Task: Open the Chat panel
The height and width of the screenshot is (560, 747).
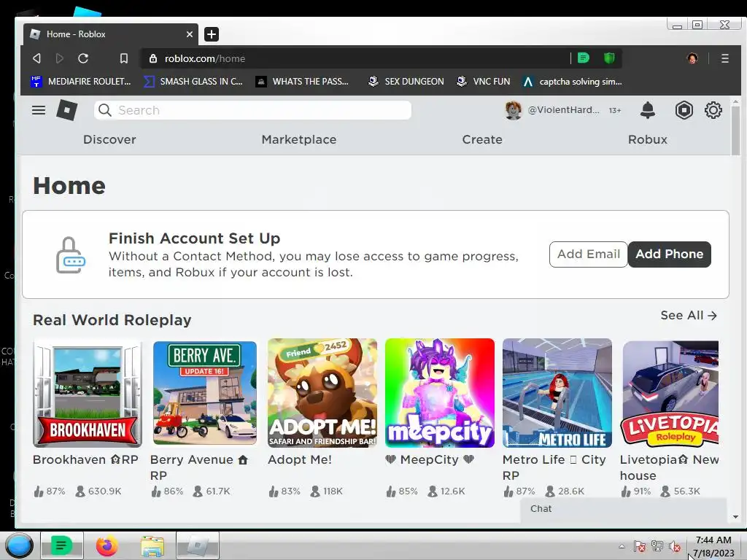Action: 624,508
